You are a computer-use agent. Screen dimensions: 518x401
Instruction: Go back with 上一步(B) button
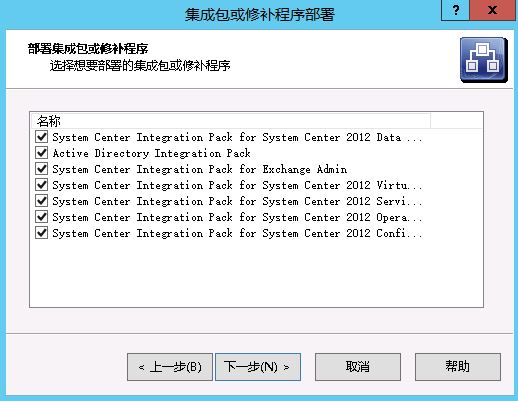170,367
